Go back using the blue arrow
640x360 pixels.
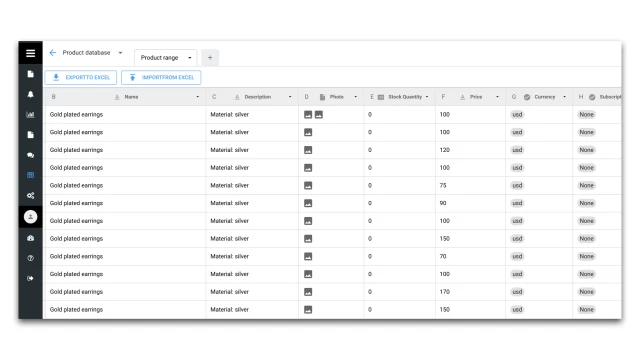[53, 53]
